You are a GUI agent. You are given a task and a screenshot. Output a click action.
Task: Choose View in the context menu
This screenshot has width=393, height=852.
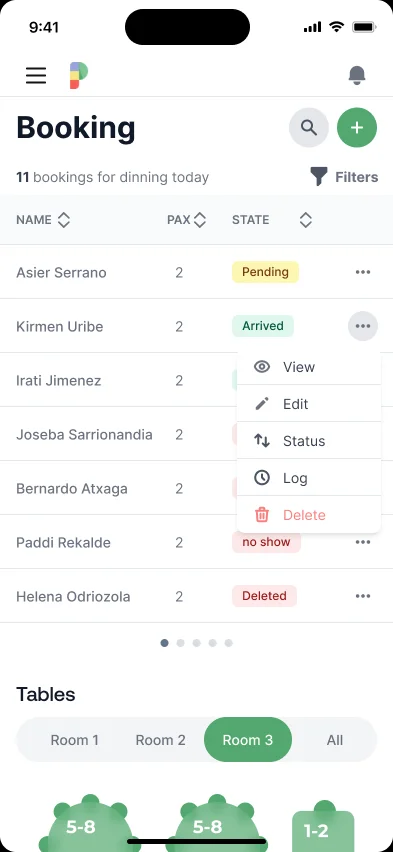[309, 367]
